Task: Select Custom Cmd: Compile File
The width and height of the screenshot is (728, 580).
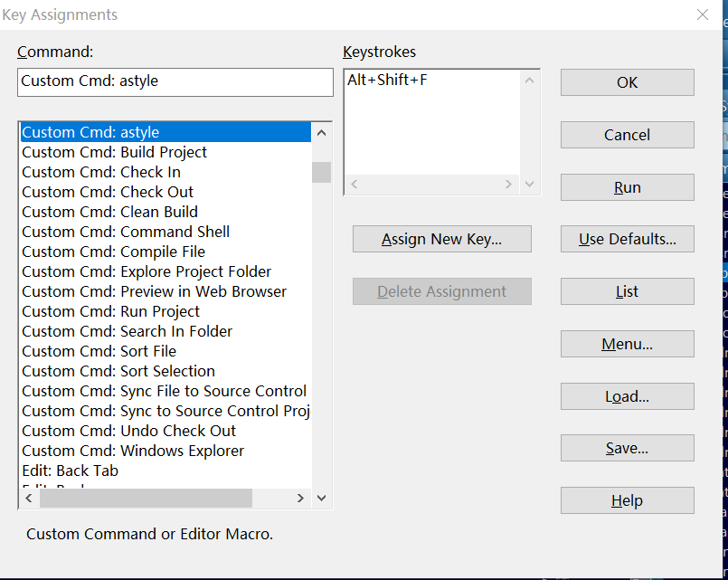Action: point(114,252)
